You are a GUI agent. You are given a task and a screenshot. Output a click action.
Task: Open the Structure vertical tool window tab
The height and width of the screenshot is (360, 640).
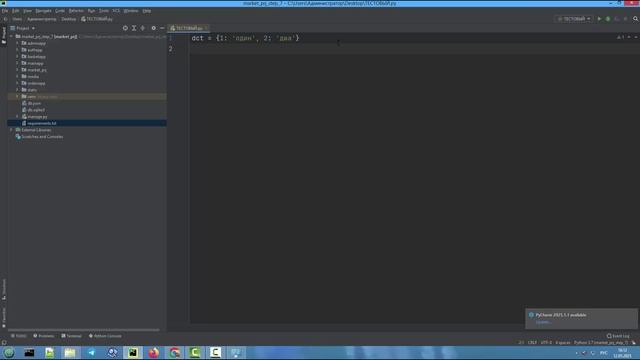click(4, 289)
